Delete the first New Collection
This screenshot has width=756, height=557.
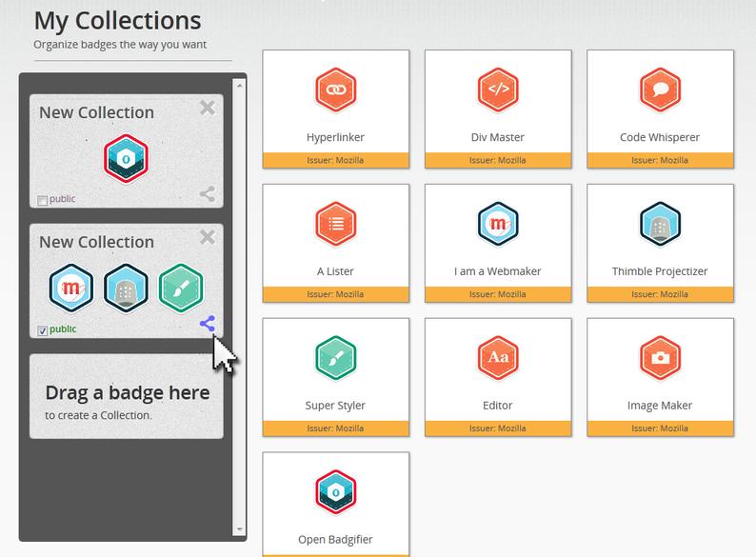point(208,108)
